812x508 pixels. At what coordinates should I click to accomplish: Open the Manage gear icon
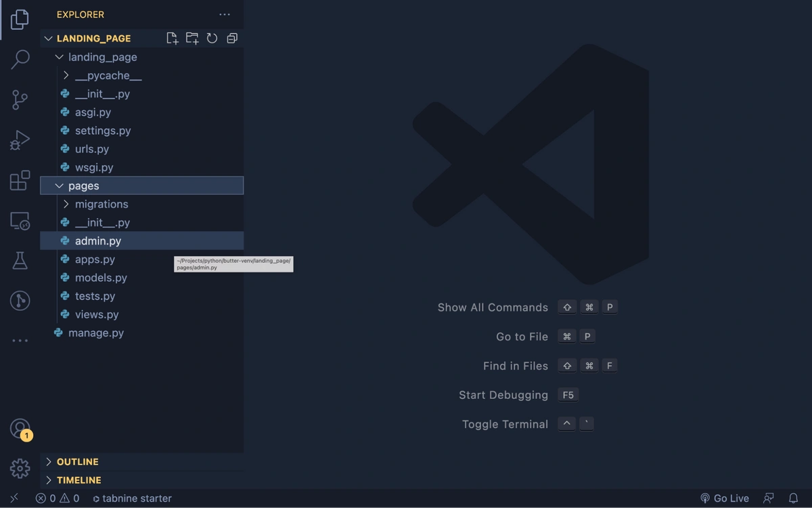click(x=20, y=468)
